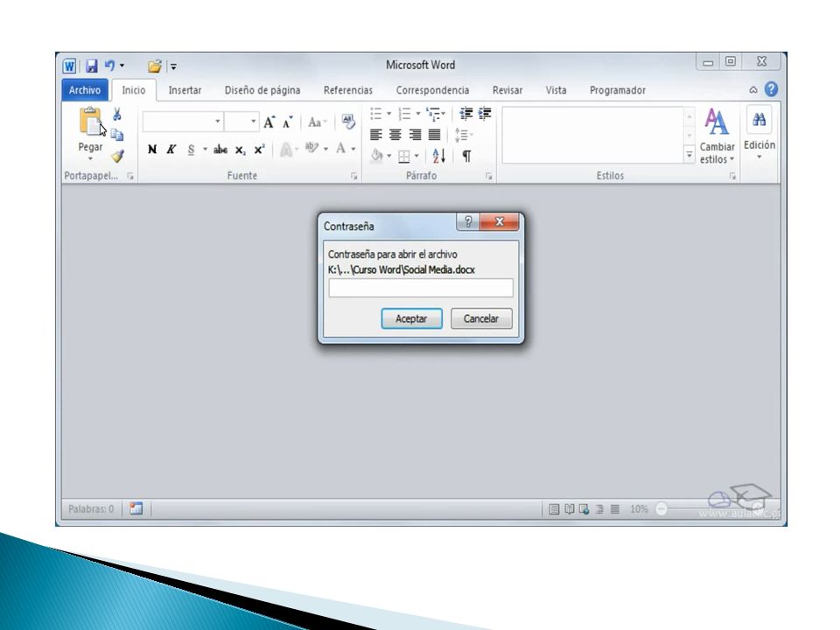Switch to the Insertar tab

click(185, 90)
